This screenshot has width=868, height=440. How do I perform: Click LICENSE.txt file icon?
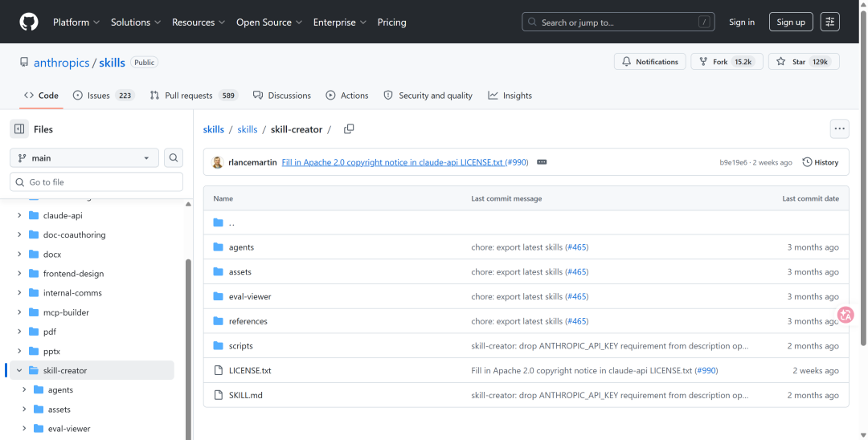(x=218, y=370)
